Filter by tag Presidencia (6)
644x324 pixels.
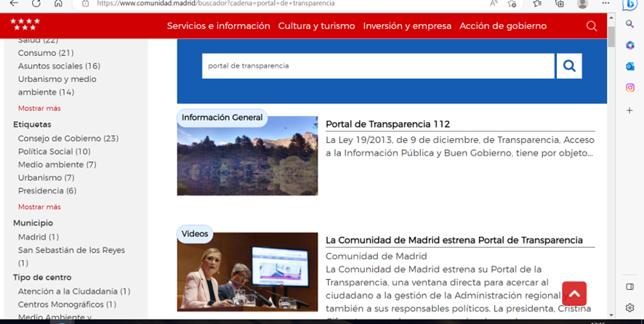(x=47, y=191)
